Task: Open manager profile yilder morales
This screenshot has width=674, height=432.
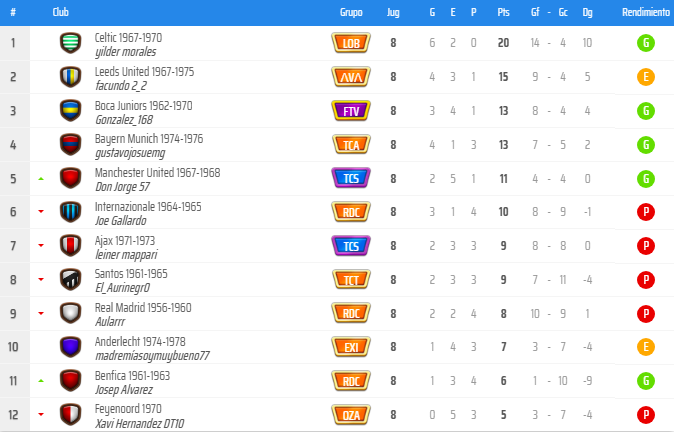Action: tap(126, 52)
